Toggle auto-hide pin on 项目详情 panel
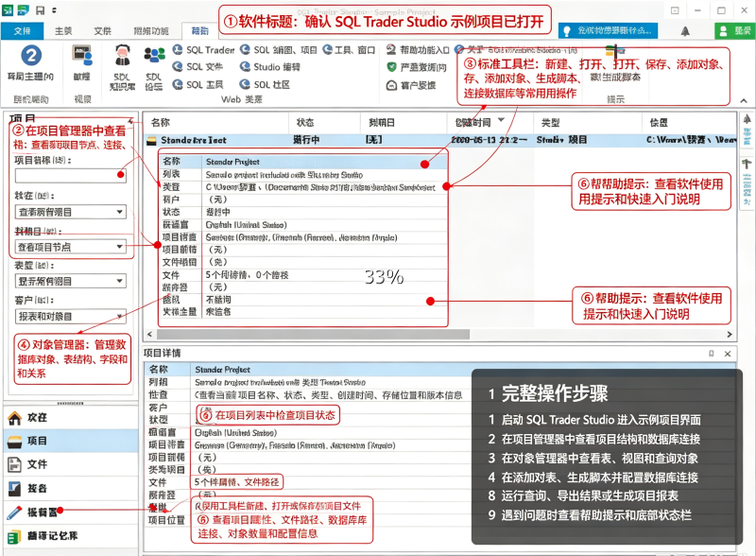 pos(712,354)
